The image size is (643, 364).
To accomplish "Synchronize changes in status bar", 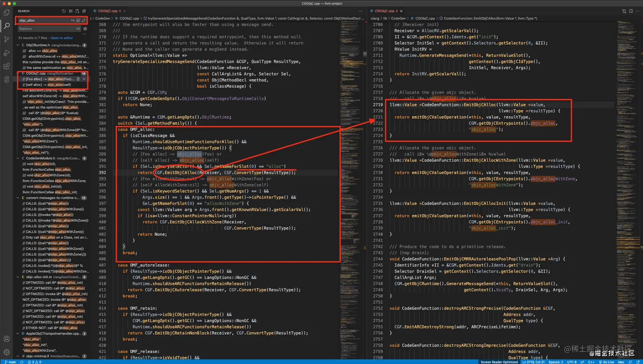I will coord(22,362).
